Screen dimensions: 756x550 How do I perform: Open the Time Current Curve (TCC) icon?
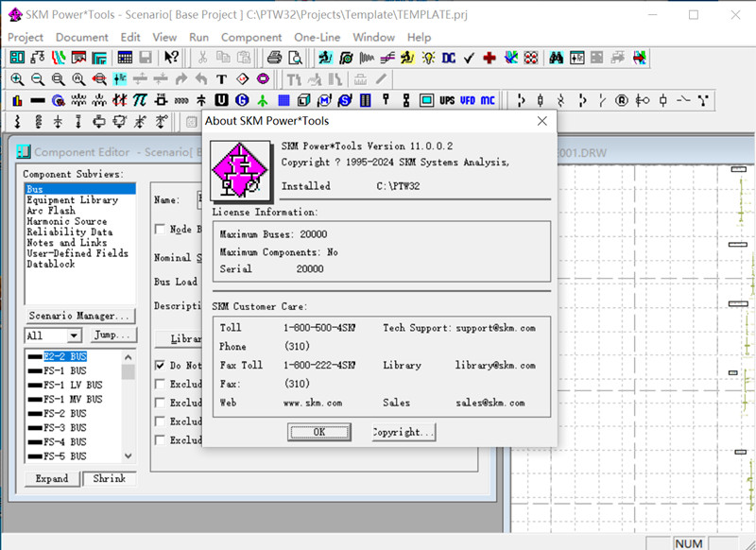point(59,58)
